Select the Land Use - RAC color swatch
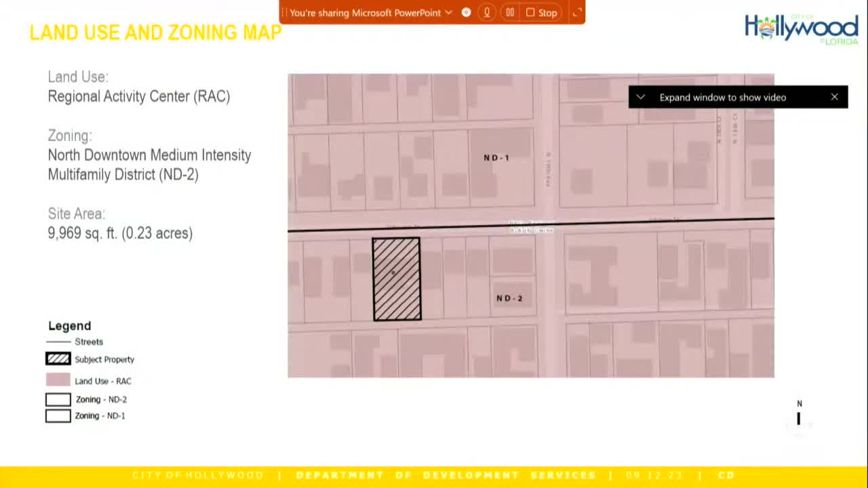 click(x=58, y=380)
